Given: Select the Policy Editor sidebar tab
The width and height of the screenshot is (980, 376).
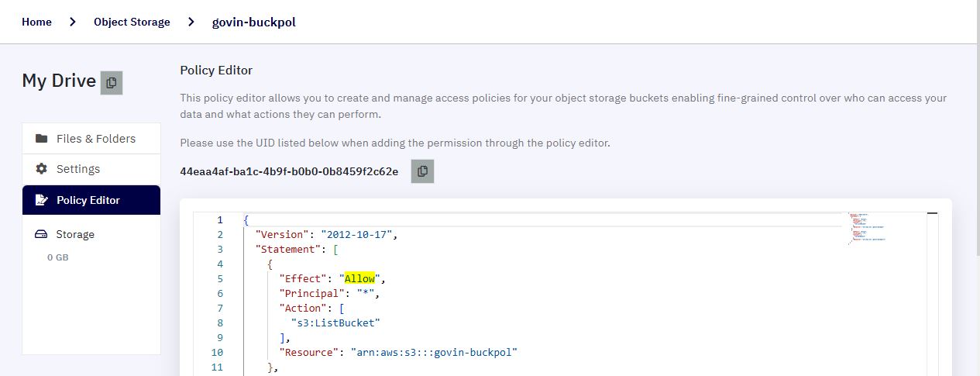Looking at the screenshot, I should [x=91, y=200].
